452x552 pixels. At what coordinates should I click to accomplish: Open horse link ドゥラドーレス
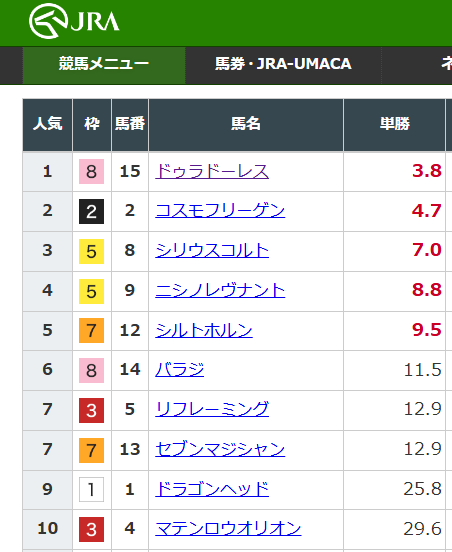click(x=212, y=171)
